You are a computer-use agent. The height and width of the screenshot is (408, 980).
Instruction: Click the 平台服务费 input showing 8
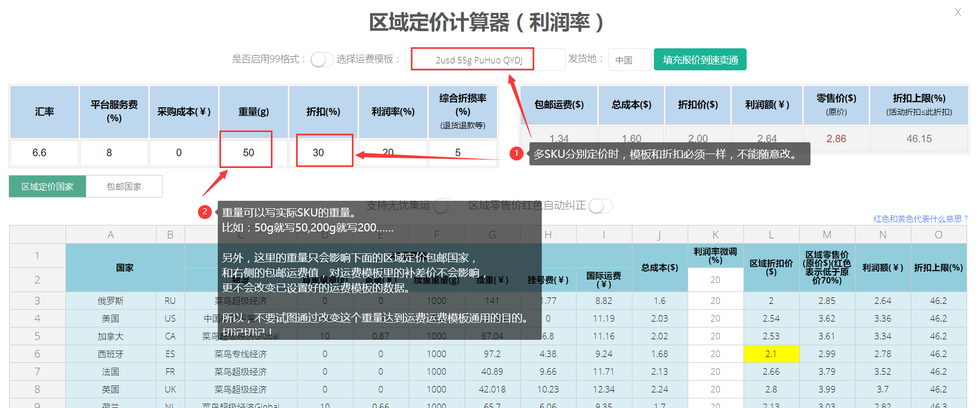pos(114,153)
